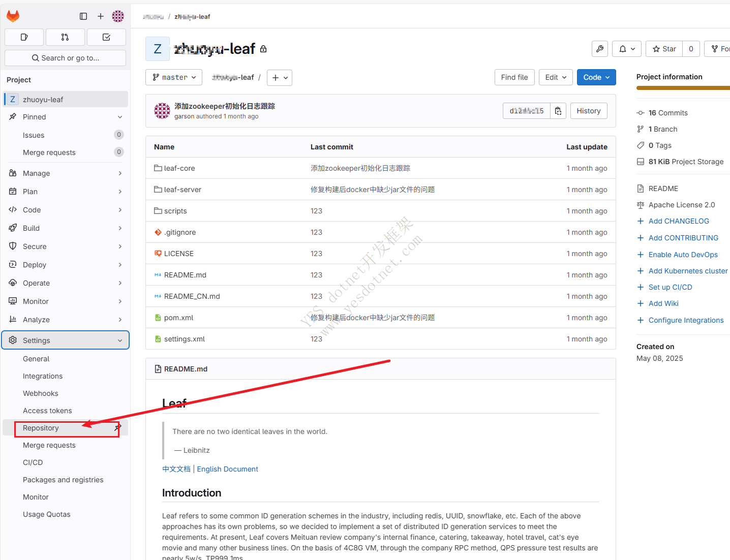This screenshot has height=560, width=730.
Task: Click Search or go to field
Action: pos(65,58)
